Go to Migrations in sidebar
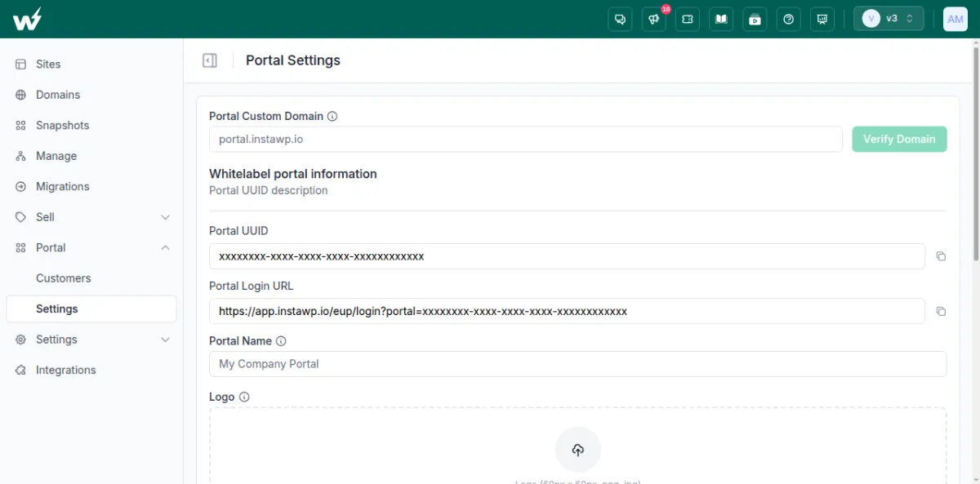 point(63,186)
